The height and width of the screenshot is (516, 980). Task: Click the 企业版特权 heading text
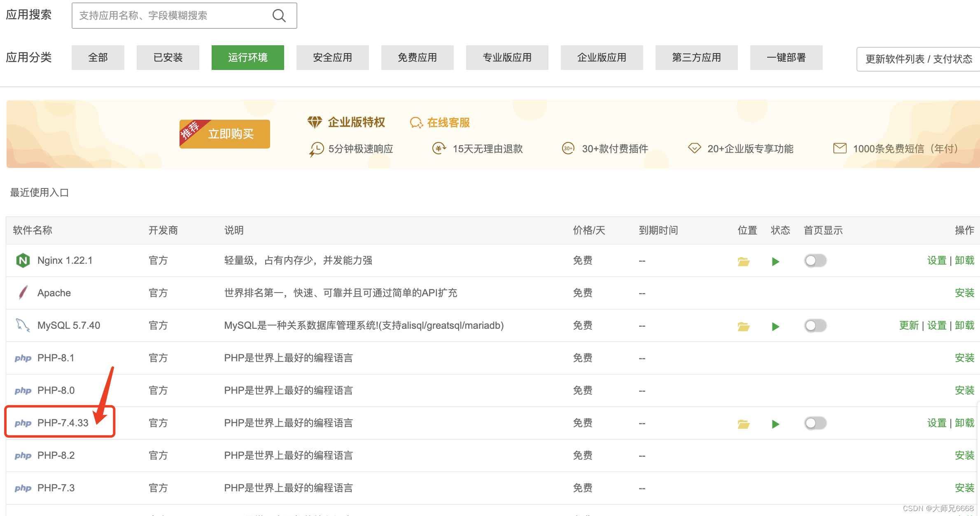tap(357, 122)
